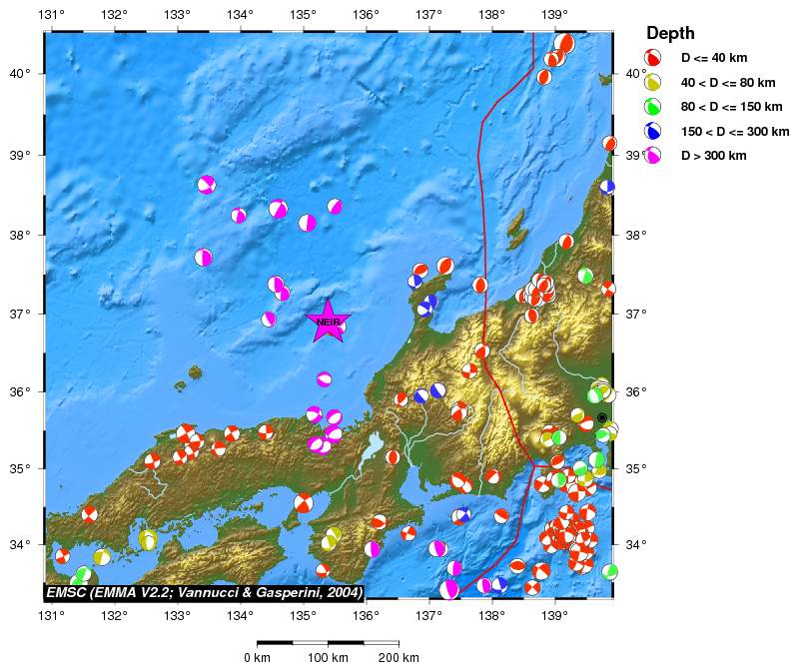Image resolution: width=799 pixels, height=672 pixels.
Task: Select the yellow beachball legend icon
Action: [653, 82]
